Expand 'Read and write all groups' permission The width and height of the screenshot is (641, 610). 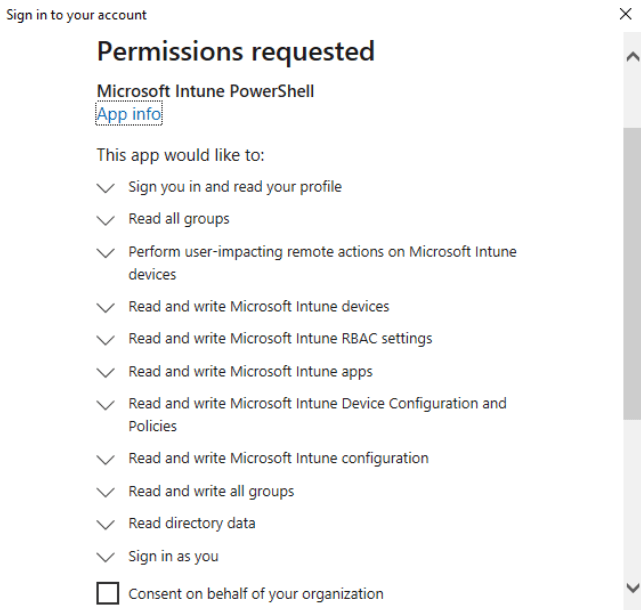tap(106, 492)
